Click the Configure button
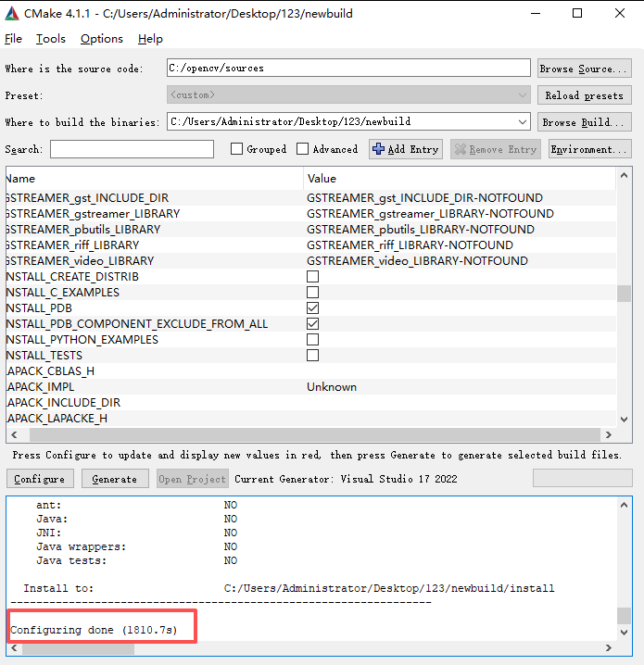Image resolution: width=644 pixels, height=665 pixels. [40, 479]
